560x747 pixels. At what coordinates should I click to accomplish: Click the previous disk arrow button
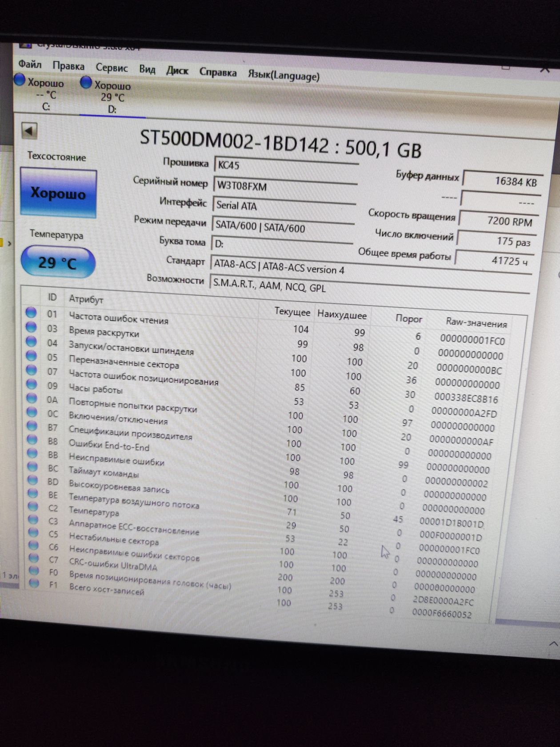pyautogui.click(x=29, y=131)
